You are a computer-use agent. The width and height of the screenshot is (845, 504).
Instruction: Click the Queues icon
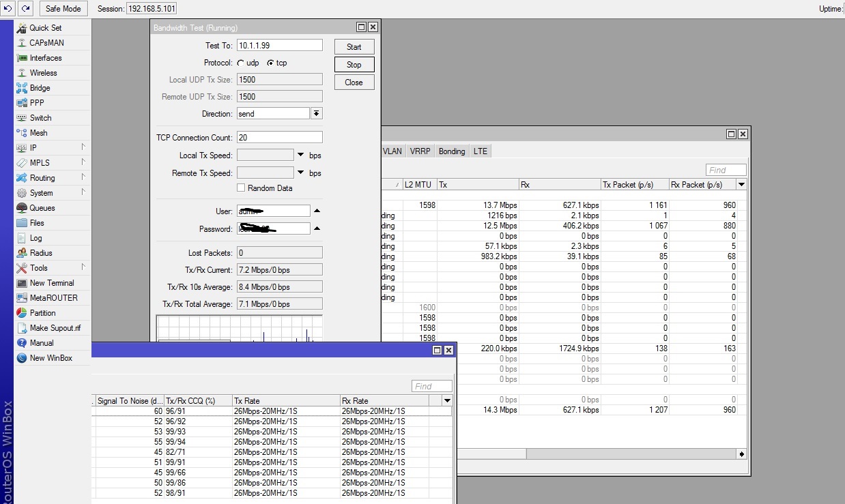coord(22,208)
